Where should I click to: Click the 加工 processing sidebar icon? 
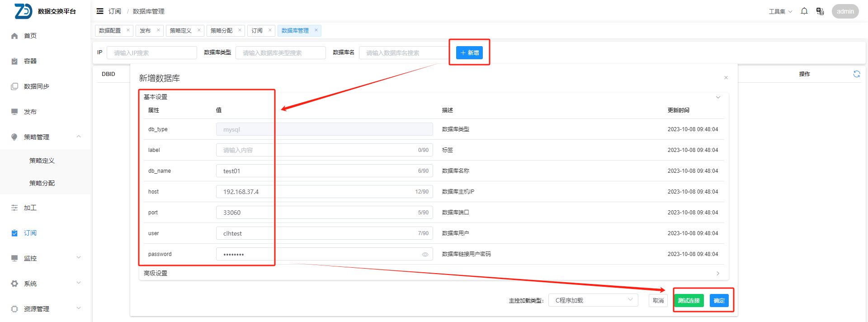click(14, 208)
